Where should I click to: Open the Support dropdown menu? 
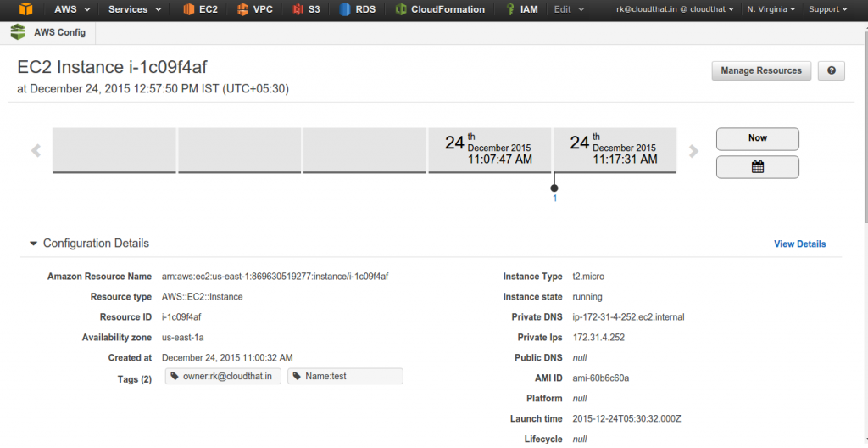827,9
